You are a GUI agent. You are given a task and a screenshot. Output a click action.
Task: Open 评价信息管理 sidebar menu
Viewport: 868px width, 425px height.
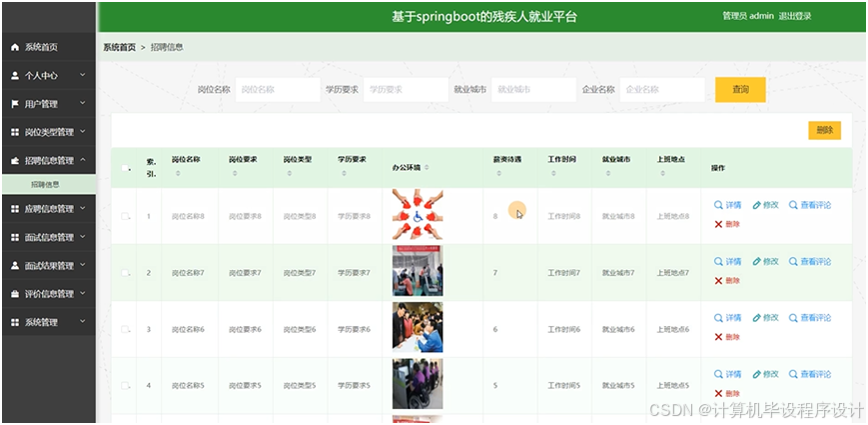pyautogui.click(x=49, y=294)
